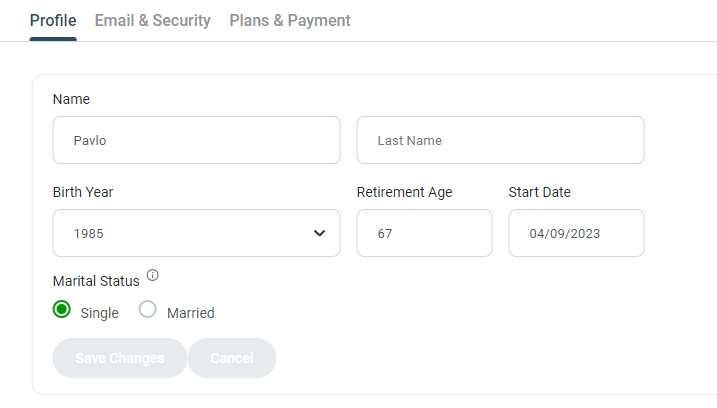Click the Name label above the fields
This screenshot has height=408, width=717.
[x=71, y=99]
